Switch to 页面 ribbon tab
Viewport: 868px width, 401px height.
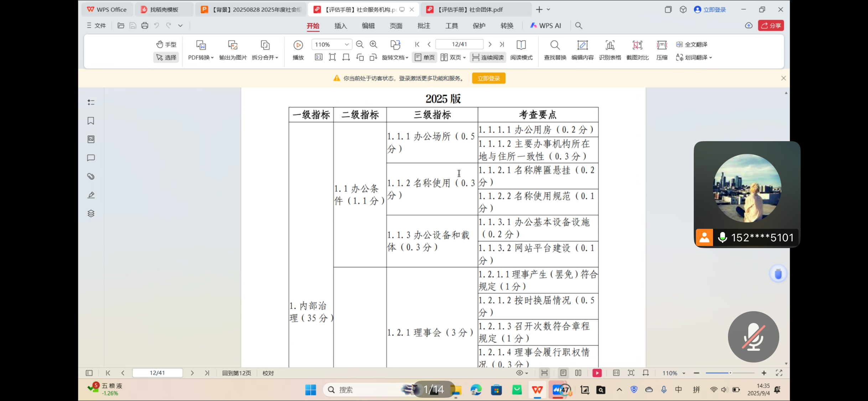396,26
